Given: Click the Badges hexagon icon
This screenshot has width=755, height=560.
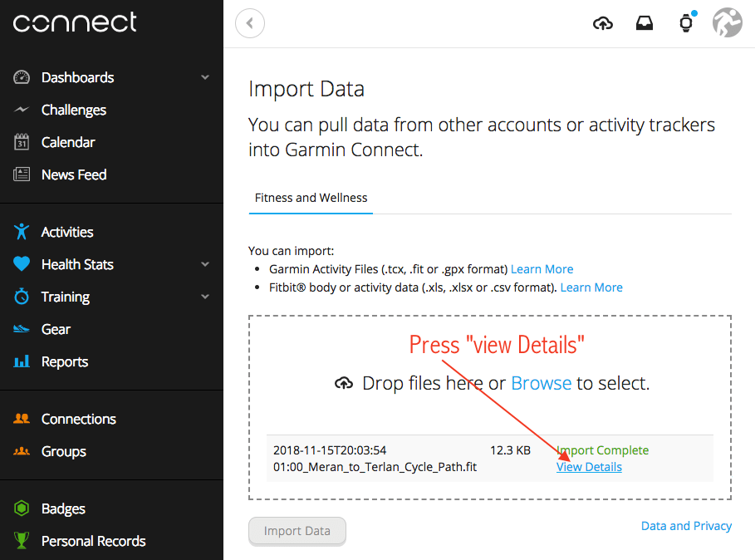Looking at the screenshot, I should click(22, 508).
